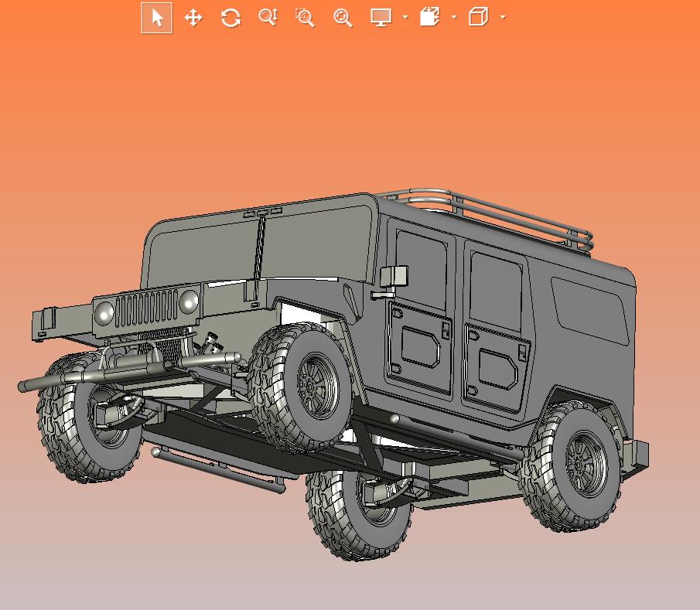Select the windshield wiper on the windshield
Viewport: 700px width, 610px height.
tap(261, 247)
